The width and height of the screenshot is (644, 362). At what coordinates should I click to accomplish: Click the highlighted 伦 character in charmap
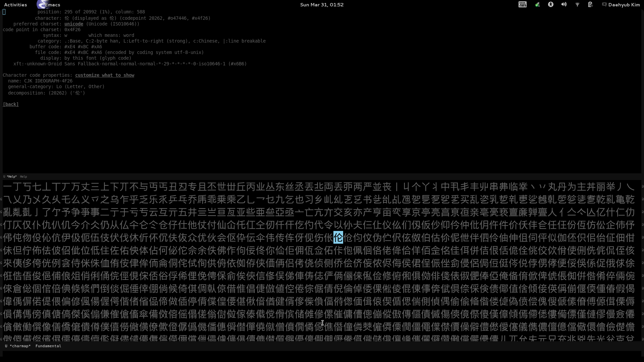coord(338,238)
